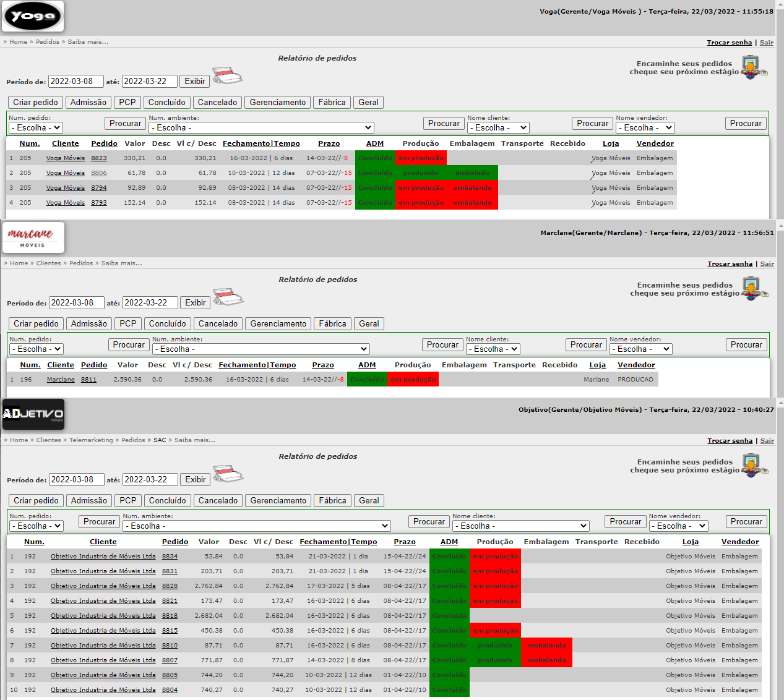
Task: Click the 'embalando' cell for Objetivo order 8810
Action: tap(547, 646)
